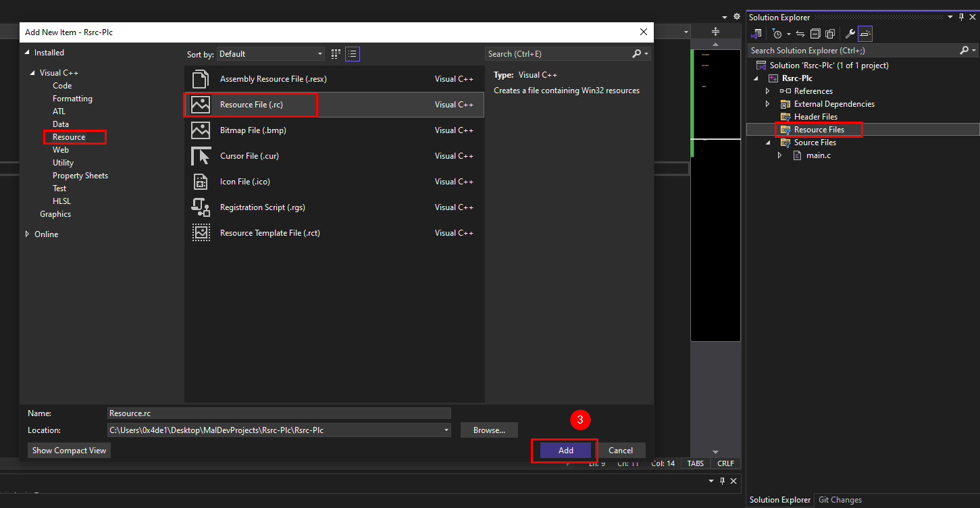Click the dialog search magnifier icon
This screenshot has width=980, height=508.
[637, 54]
